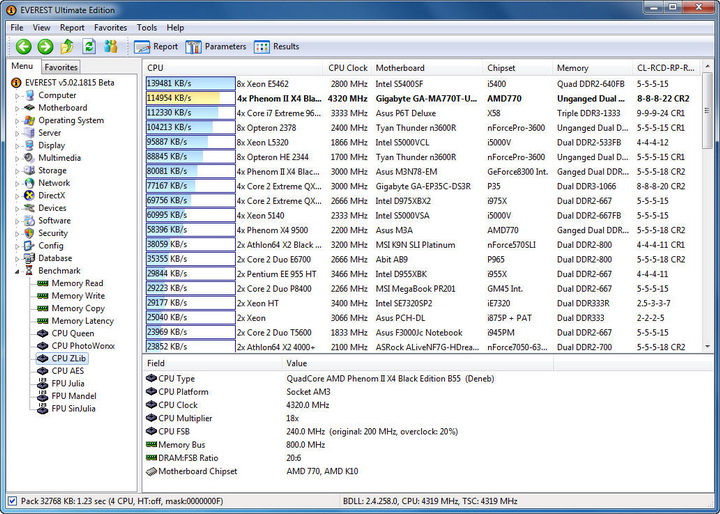The image size is (720, 514).
Task: Select the Server icon in tree
Action: [x=30, y=133]
